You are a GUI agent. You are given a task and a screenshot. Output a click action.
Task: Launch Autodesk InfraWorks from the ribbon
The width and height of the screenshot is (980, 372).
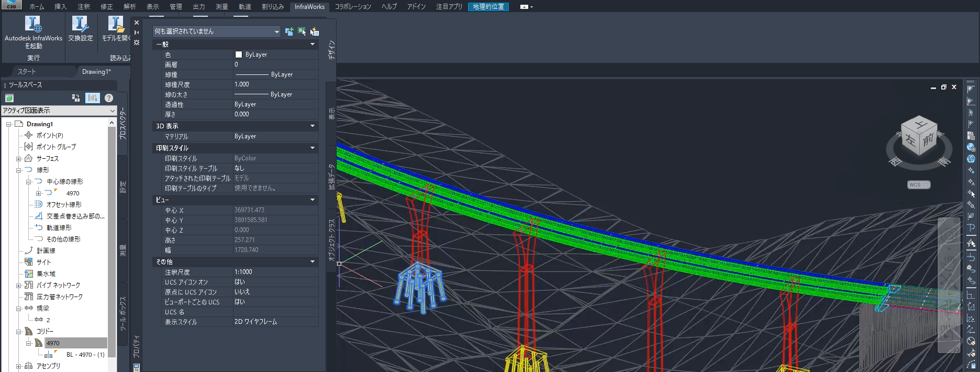pyautogui.click(x=33, y=32)
